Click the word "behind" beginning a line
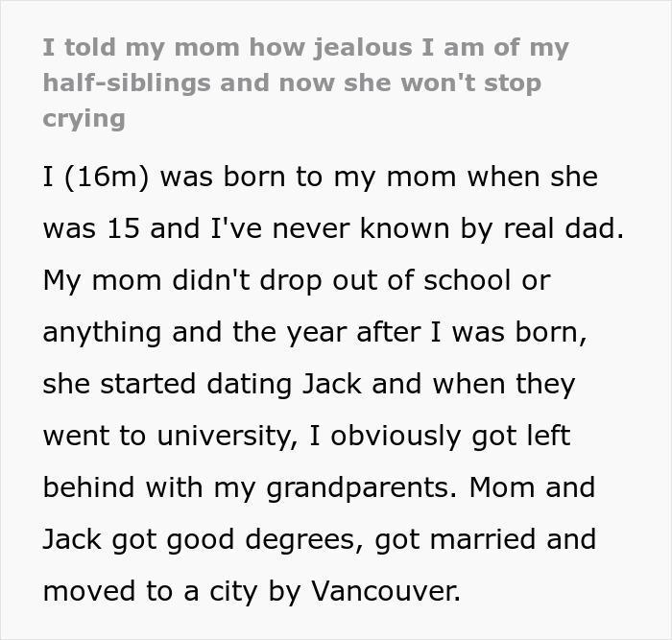Screen dimensions: 672x640 point(88,487)
